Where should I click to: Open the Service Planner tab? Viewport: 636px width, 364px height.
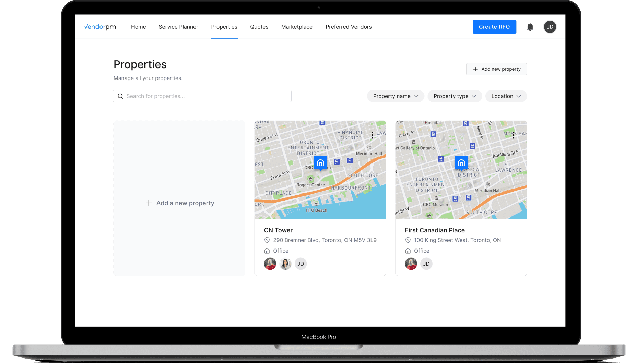[178, 27]
